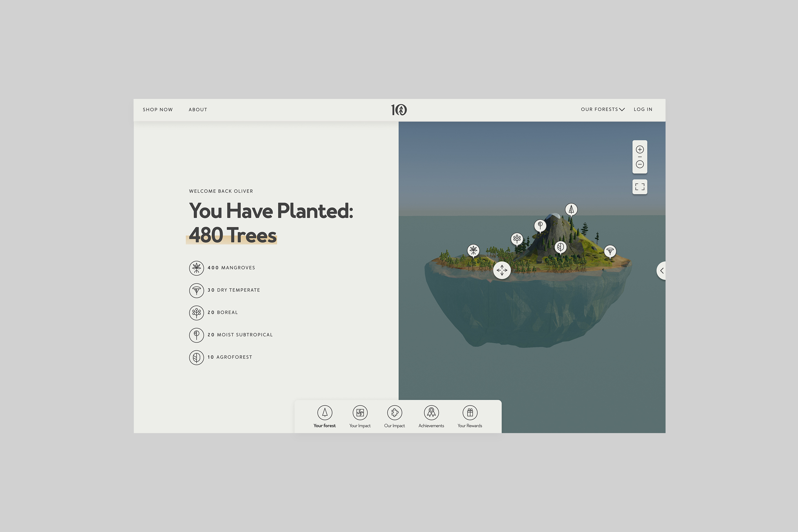Select the dry temperate marker on island edge
Viewport: 798px width, 532px height.
tap(610, 251)
